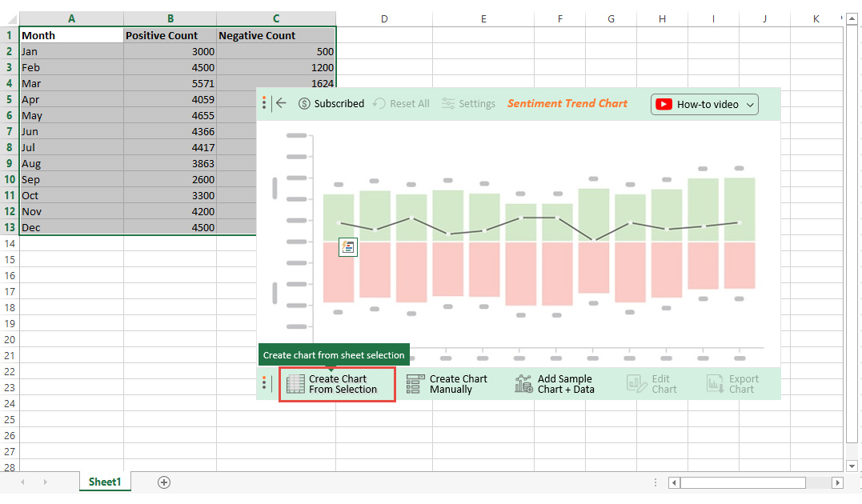862x504 pixels.
Task: Click the vertical scrollbar down arrow
Action: point(852,466)
